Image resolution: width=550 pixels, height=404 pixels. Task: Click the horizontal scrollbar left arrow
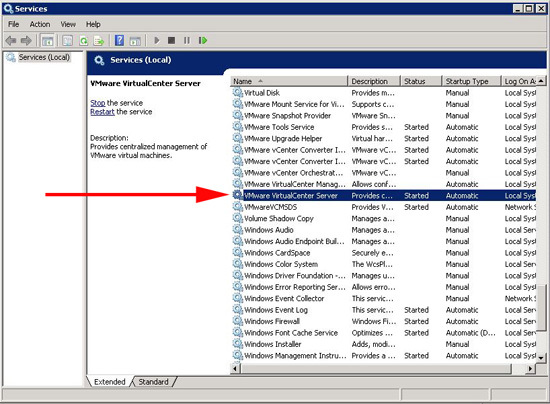tap(235, 369)
